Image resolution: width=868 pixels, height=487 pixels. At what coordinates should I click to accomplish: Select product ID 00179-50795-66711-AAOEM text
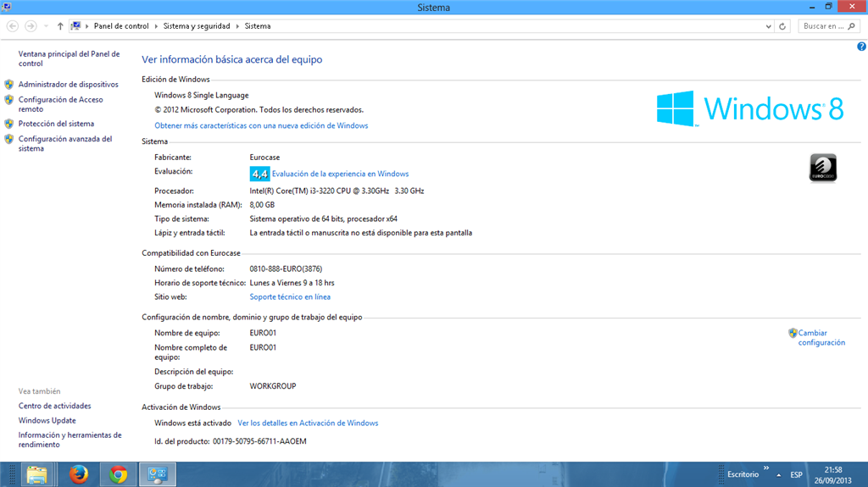(259, 441)
